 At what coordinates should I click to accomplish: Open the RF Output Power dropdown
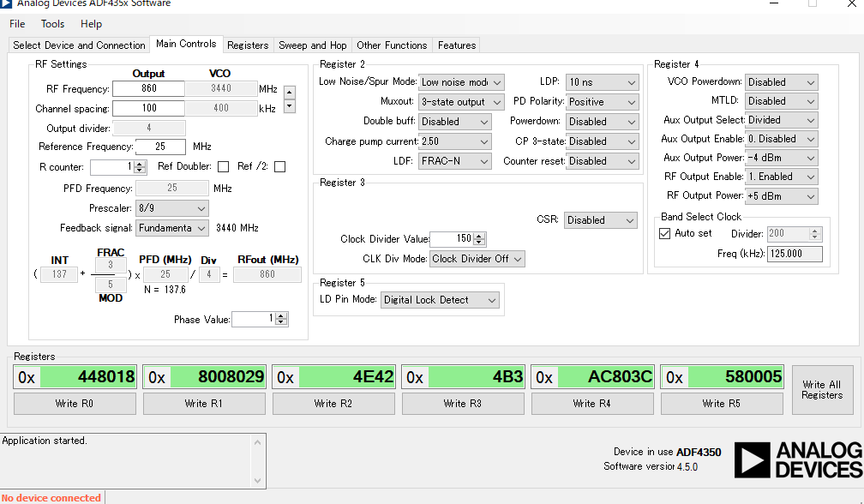click(x=781, y=196)
